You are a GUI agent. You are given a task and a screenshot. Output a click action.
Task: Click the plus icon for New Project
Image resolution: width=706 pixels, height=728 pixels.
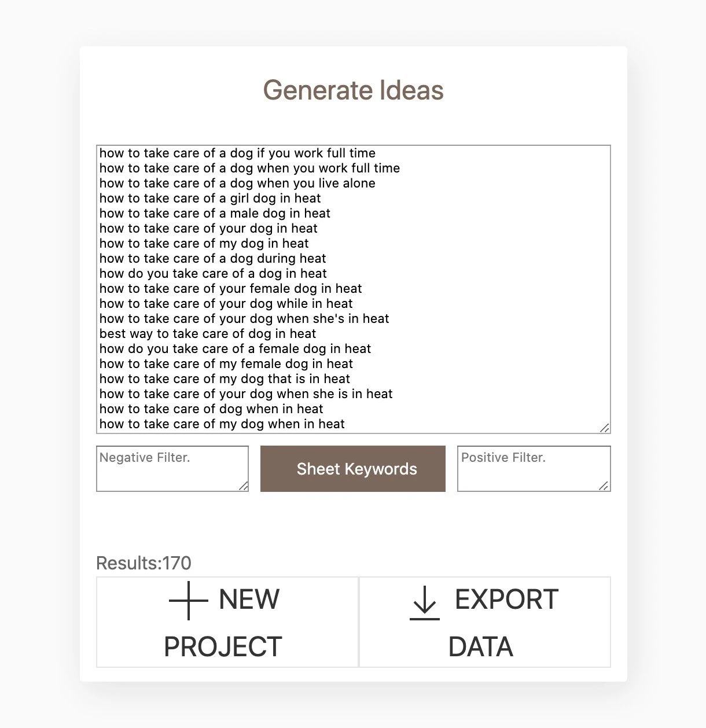click(x=188, y=601)
